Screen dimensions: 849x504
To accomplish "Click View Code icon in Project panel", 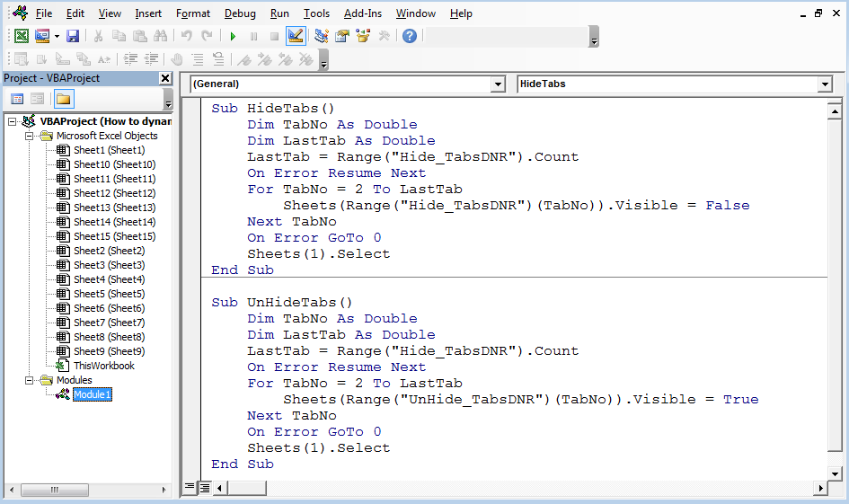I will tap(17, 99).
